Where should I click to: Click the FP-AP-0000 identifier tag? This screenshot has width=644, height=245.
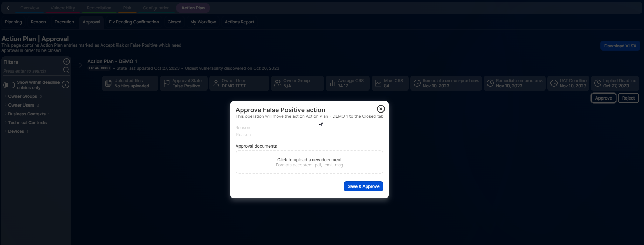point(99,68)
